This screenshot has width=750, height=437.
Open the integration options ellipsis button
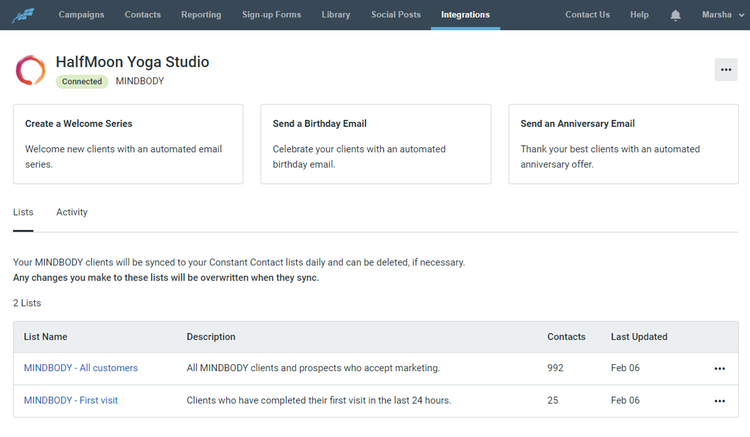pos(725,70)
